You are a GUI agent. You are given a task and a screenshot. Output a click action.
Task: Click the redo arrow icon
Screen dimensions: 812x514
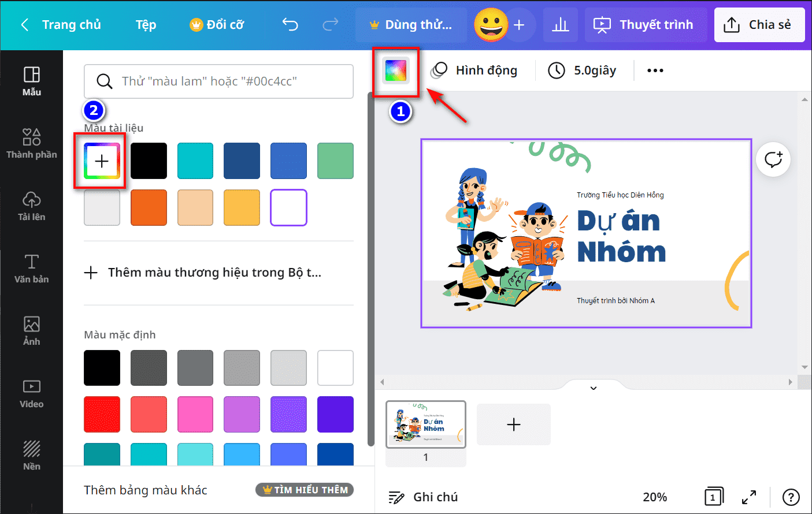(x=331, y=24)
